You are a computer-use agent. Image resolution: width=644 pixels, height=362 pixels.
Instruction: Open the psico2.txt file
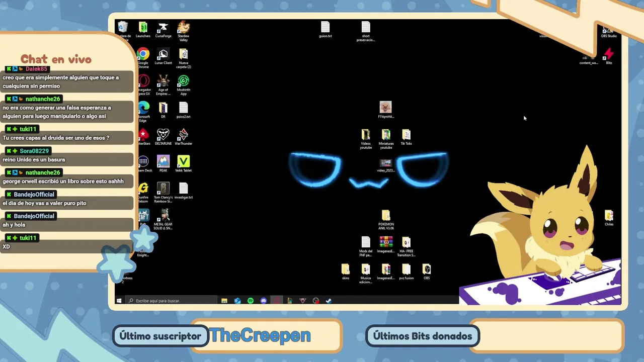pyautogui.click(x=184, y=110)
